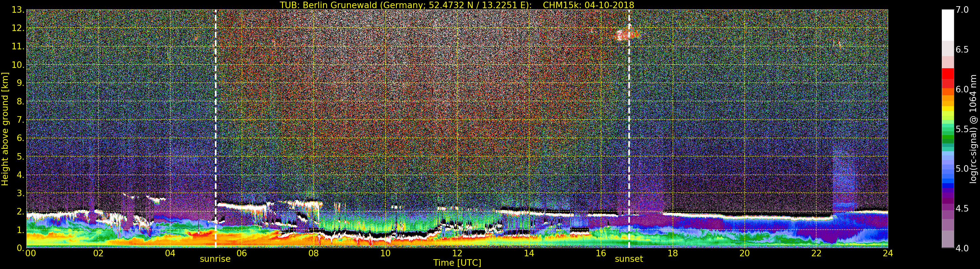This screenshot has height=269, width=980.
Task: Click the colorbar value '4.5'
Action: [x=962, y=209]
